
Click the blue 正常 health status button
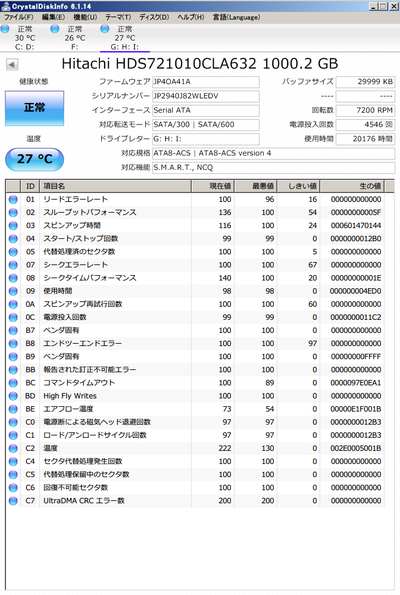point(35,108)
